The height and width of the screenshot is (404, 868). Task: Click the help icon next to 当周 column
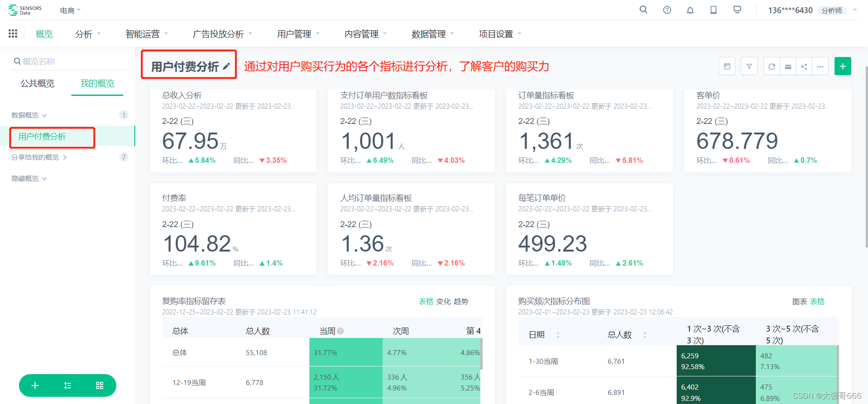pos(341,331)
